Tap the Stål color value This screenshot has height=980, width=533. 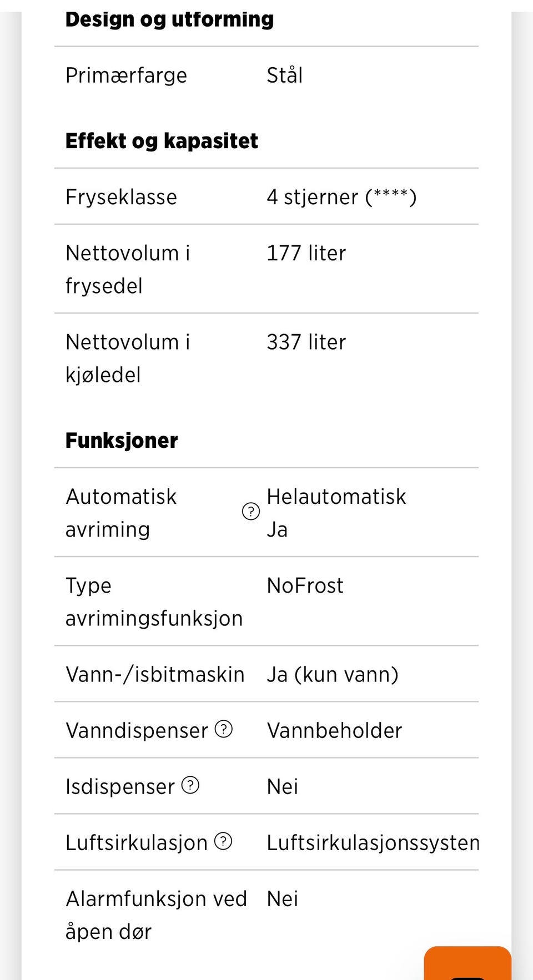coord(285,75)
